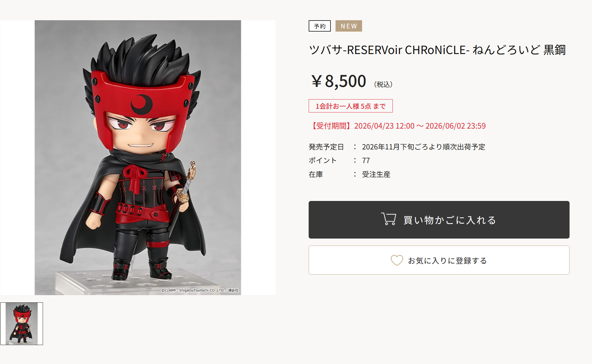The image size is (592, 364).
Task: Click the 受付期間 order period text
Action: coord(397,126)
